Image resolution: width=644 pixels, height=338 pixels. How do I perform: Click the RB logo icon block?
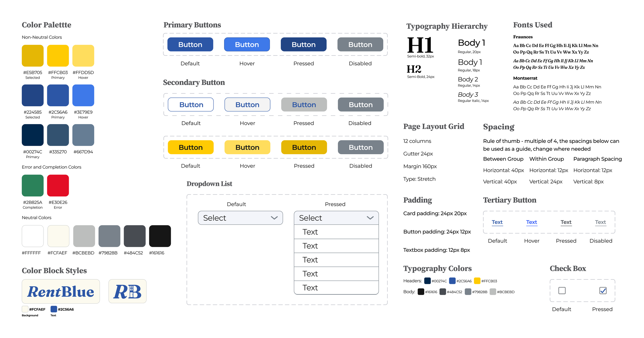[127, 291]
